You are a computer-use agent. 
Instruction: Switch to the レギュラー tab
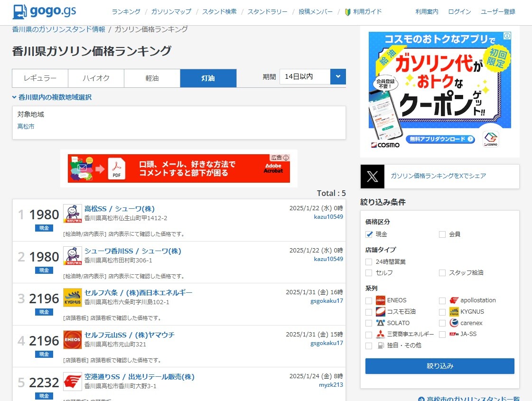40,78
